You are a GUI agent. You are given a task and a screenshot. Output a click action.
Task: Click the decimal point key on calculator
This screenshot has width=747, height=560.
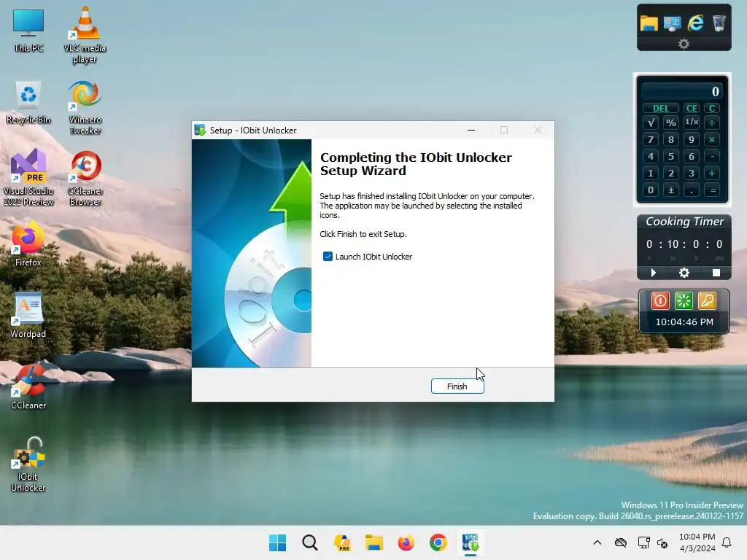[692, 190]
